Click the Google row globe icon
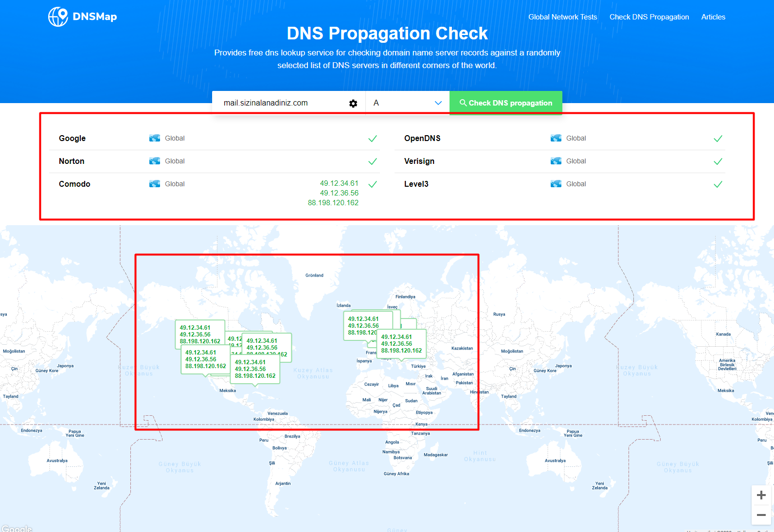The height and width of the screenshot is (532, 774). point(155,138)
